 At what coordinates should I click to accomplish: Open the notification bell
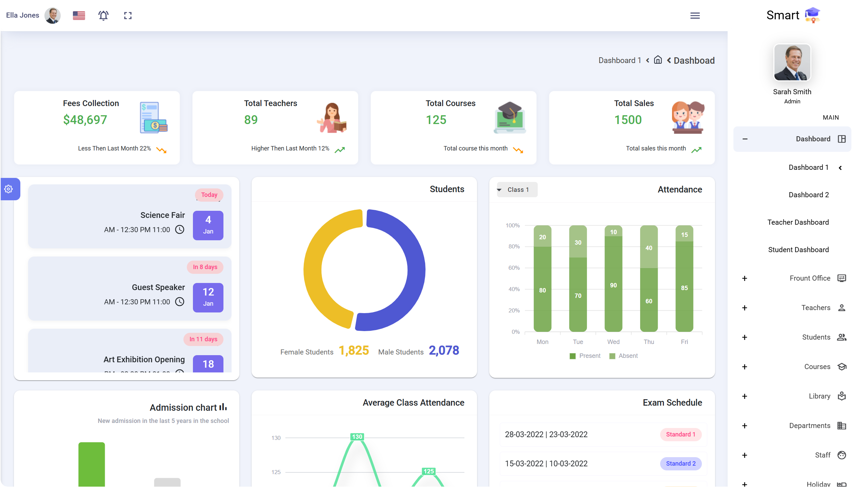point(103,15)
